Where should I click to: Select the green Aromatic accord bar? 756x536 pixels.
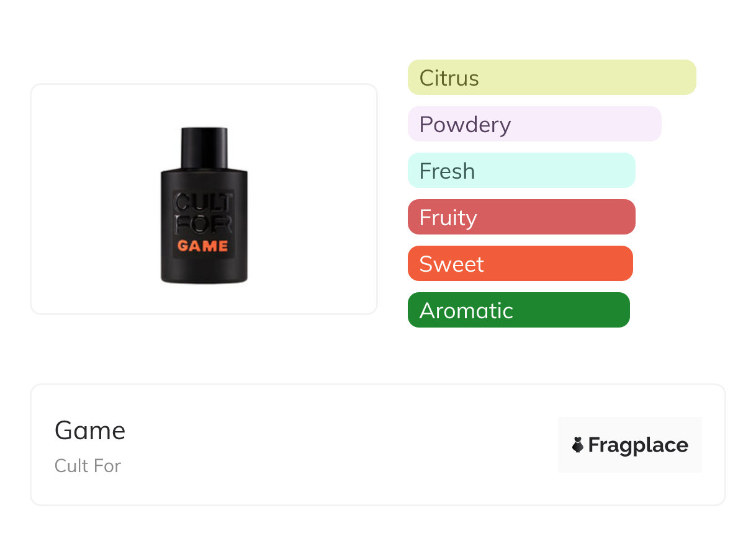[518, 310]
